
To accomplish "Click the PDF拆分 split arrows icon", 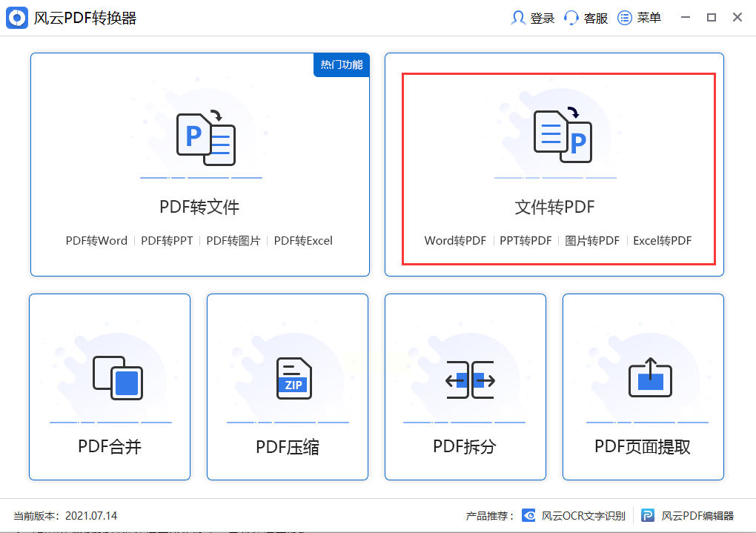I will (x=470, y=380).
